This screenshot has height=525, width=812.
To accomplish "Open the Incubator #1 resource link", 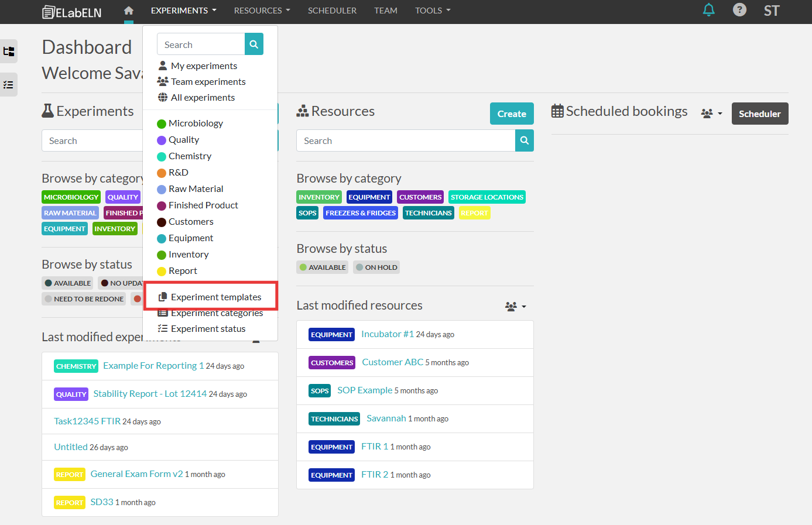I will (387, 334).
